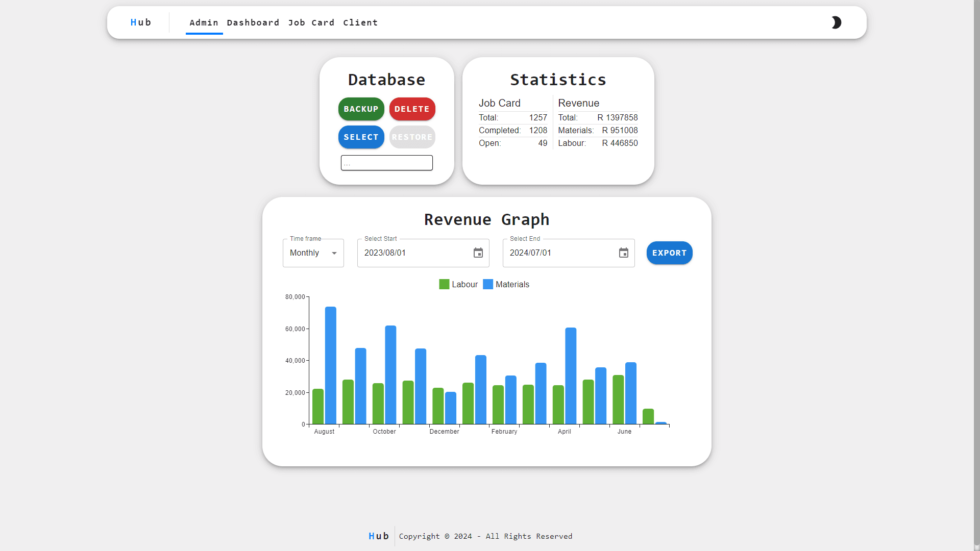Switch to the Dashboard tab
Viewport: 980px width, 551px height.
[x=253, y=22]
